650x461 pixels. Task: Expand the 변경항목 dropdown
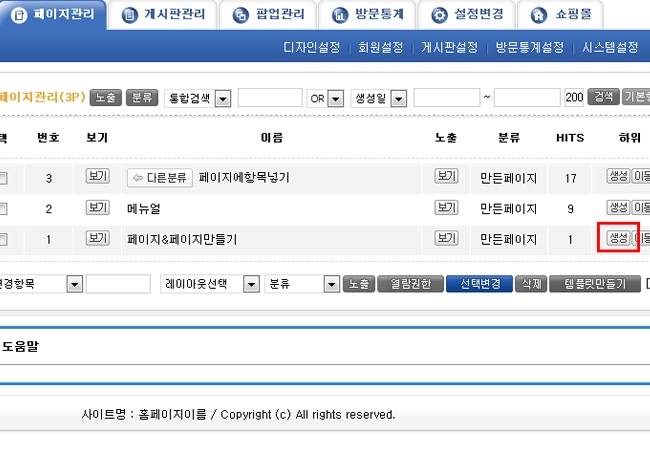(x=41, y=284)
